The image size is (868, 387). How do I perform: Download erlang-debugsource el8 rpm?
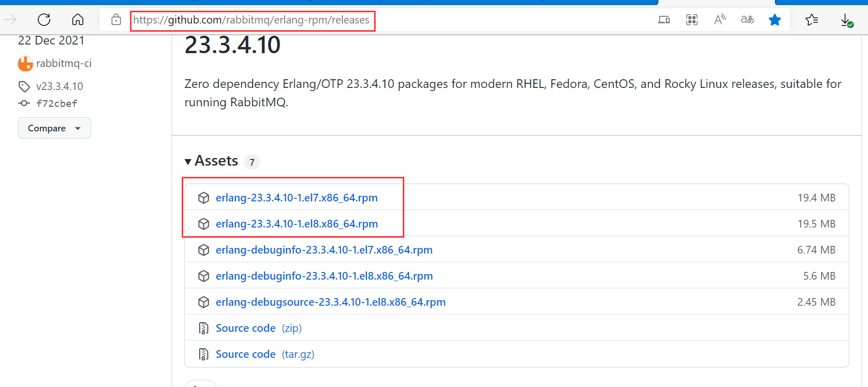click(331, 302)
